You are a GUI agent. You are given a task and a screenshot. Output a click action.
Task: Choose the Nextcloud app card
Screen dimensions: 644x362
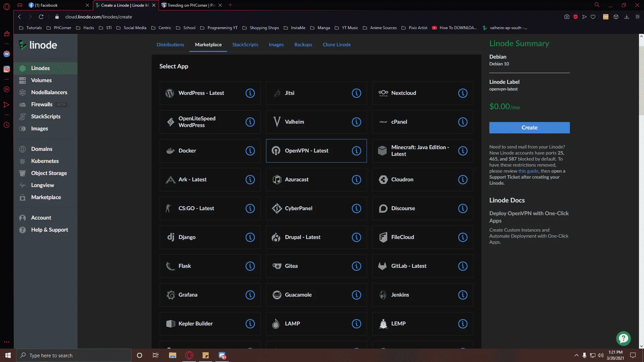[x=423, y=93]
